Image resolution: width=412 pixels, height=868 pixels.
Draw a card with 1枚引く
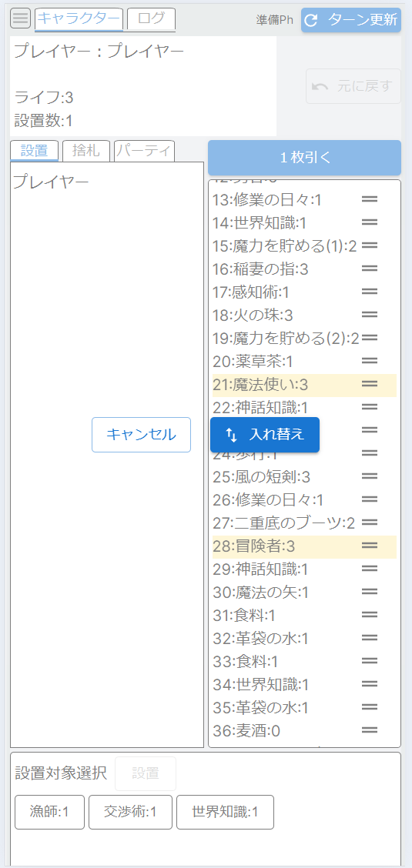[304, 158]
